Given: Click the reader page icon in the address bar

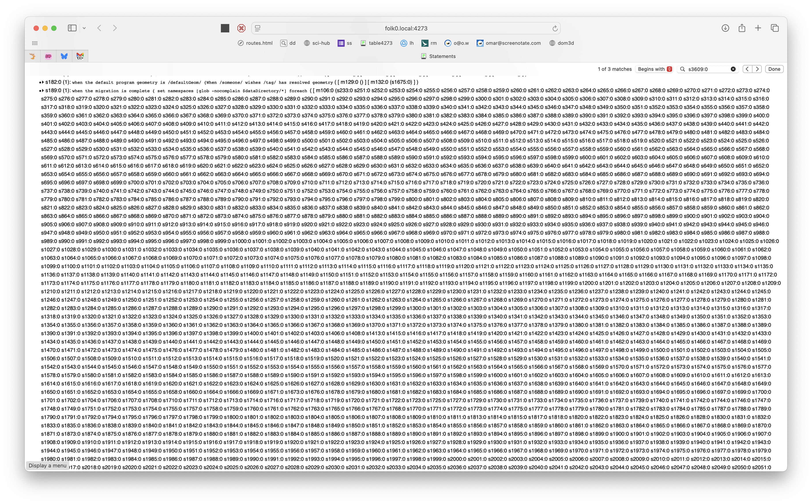Looking at the screenshot, I should click(258, 28).
